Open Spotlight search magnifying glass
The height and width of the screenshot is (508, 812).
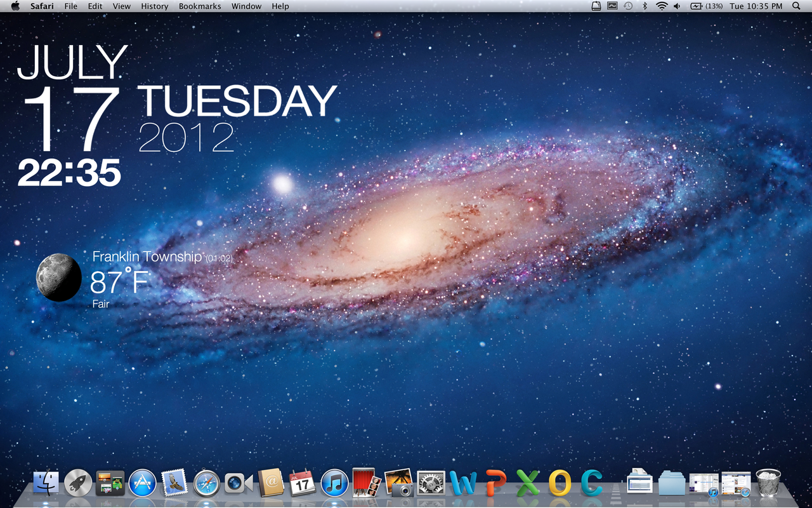pos(796,6)
